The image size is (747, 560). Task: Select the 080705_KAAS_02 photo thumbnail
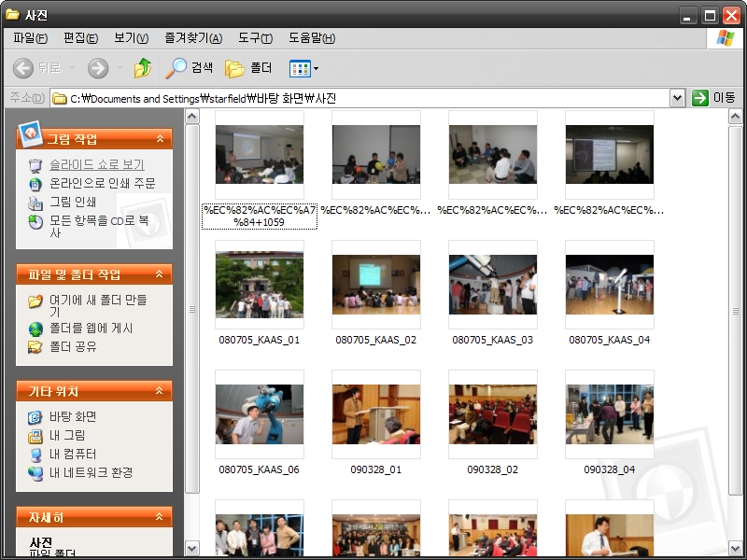click(x=376, y=285)
